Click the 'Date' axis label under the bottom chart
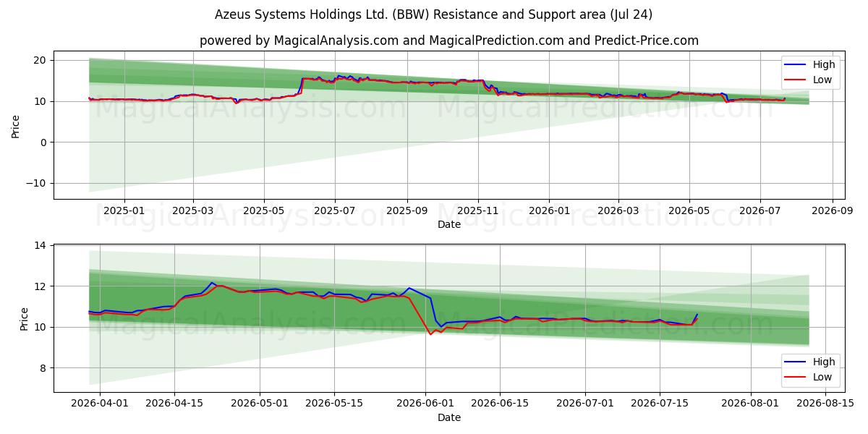 (x=449, y=418)
